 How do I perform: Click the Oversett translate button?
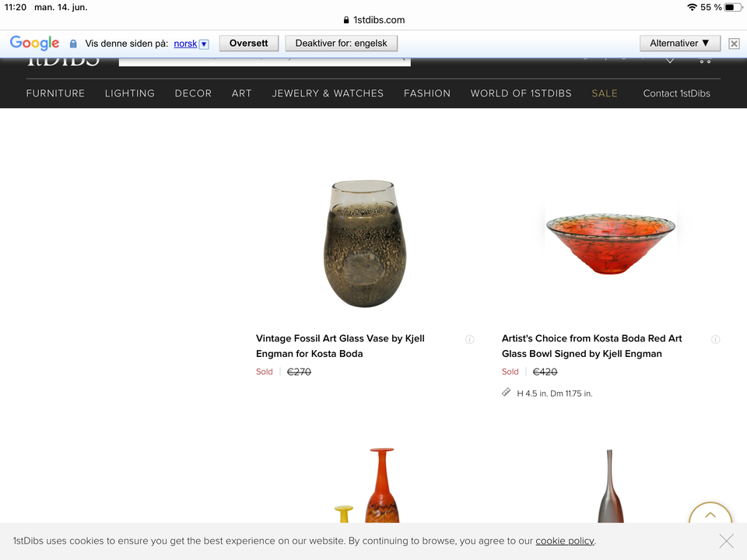coord(249,44)
